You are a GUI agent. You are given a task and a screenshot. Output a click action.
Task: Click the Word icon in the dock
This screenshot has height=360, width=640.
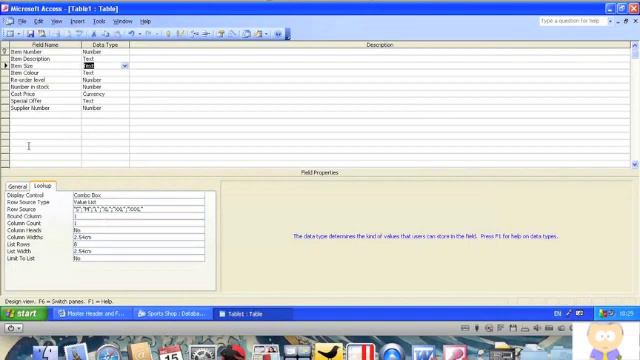pyautogui.click(x=423, y=352)
